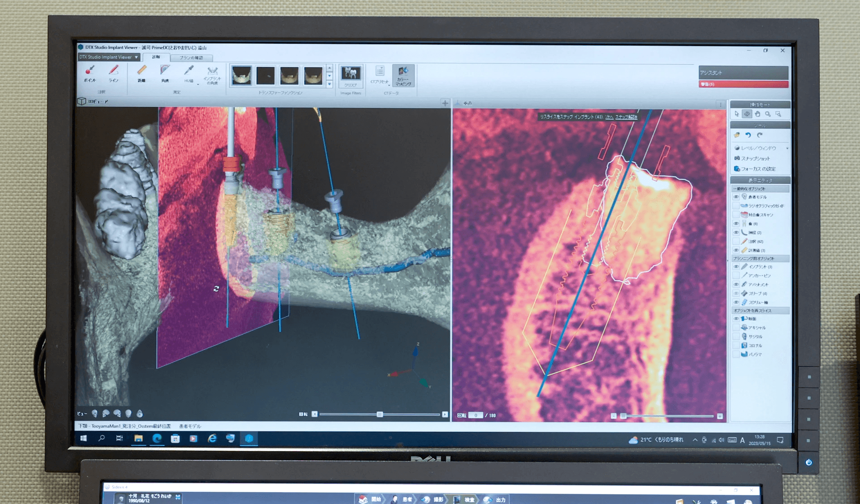Choose the angle measurement protractor tool

(x=165, y=74)
